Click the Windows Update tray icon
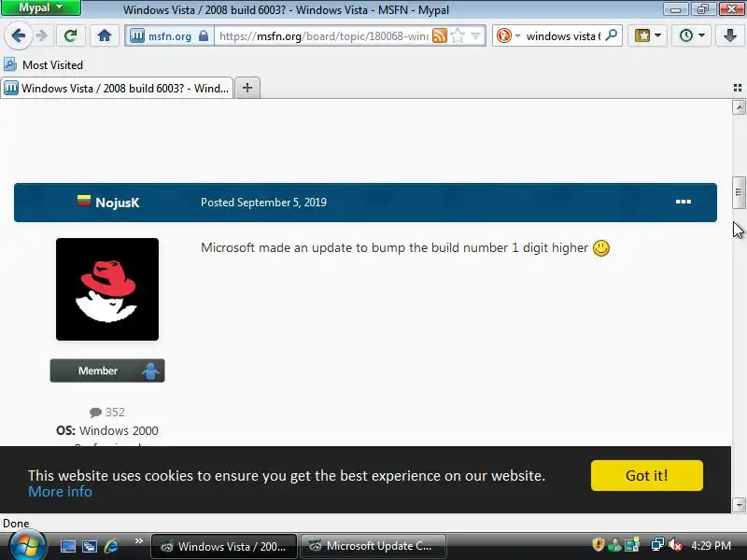747x560 pixels. pos(632,544)
